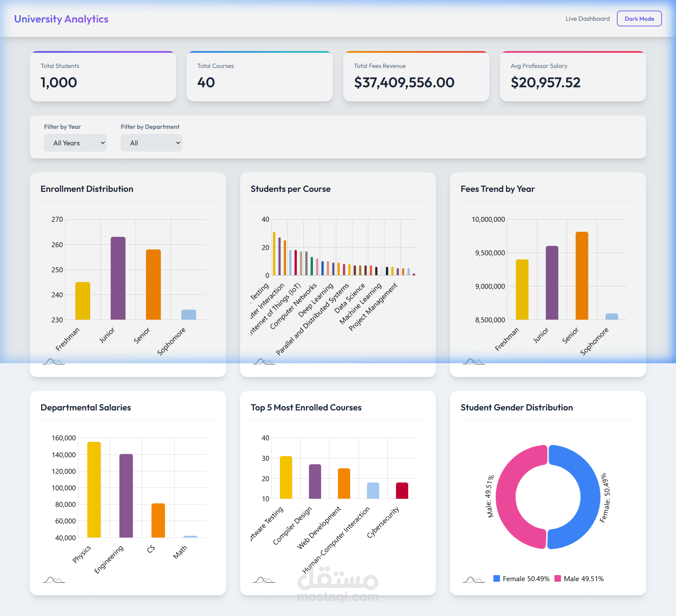This screenshot has height=616, width=676.
Task: Select the Math bar in Departmental Salaries
Action: click(190, 537)
